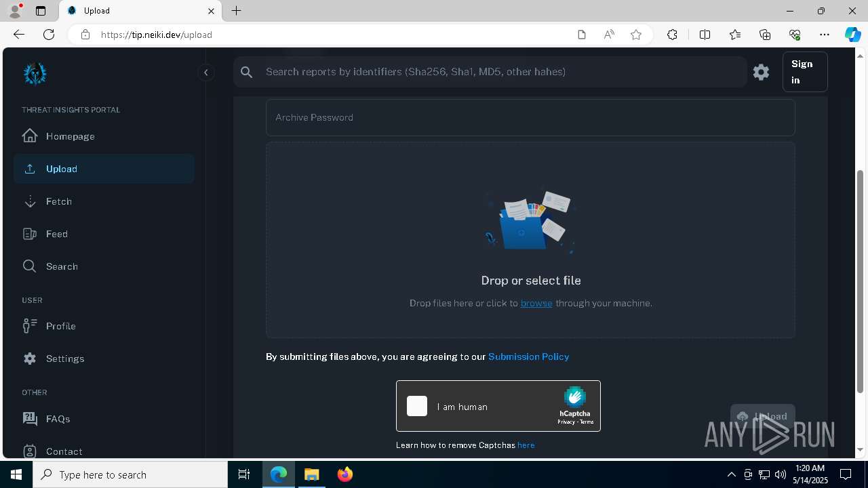Open the notification center
The height and width of the screenshot is (488, 868).
pyautogui.click(x=846, y=474)
